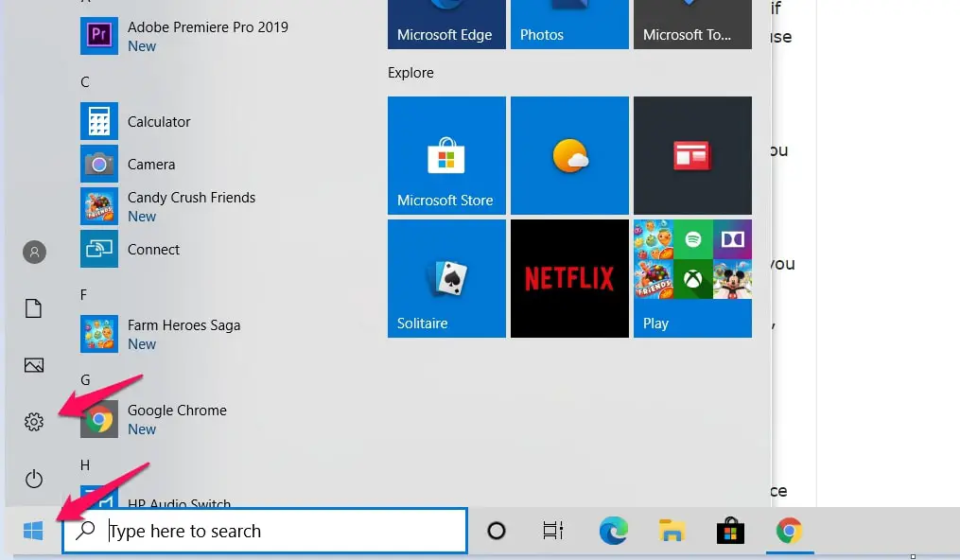Click the user account avatar icon
Screen dimensions: 960x560
(34, 253)
